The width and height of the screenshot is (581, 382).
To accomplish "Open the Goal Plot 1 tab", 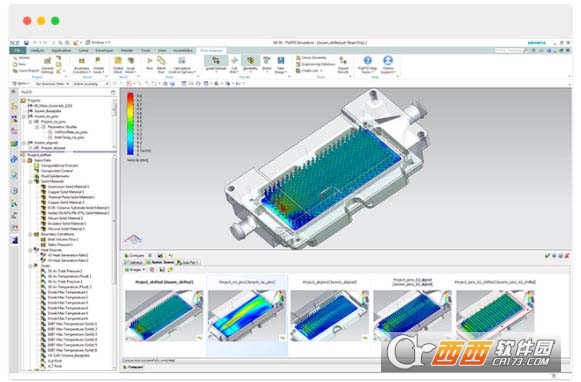I will 187,262.
